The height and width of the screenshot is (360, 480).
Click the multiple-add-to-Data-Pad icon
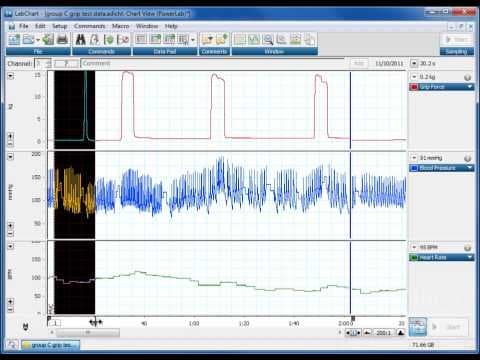[x=169, y=40]
